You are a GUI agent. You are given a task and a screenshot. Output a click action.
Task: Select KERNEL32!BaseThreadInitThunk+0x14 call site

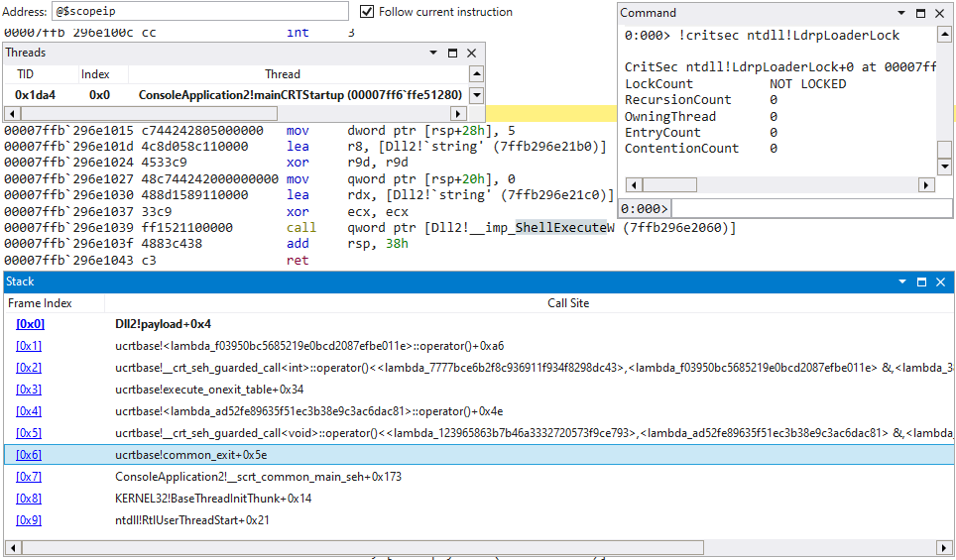coord(213,499)
